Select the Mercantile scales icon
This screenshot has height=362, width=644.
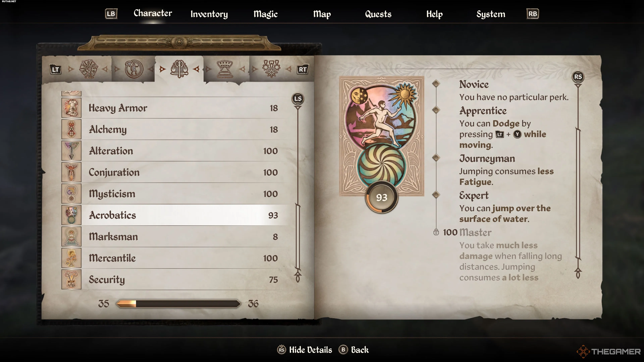[71, 258]
